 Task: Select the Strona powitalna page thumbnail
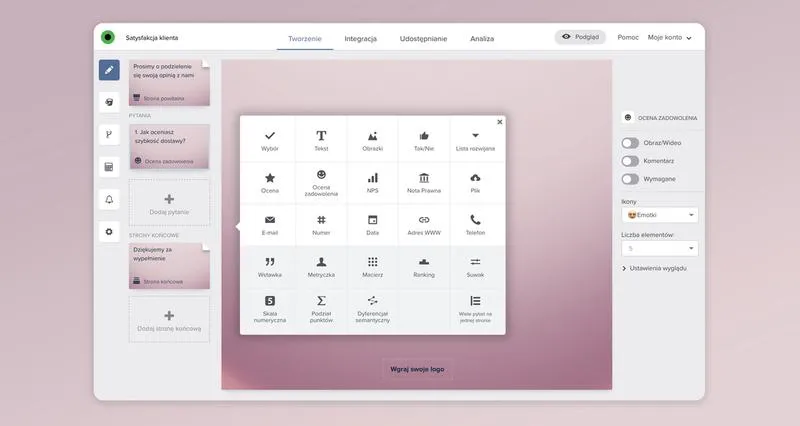coord(169,83)
